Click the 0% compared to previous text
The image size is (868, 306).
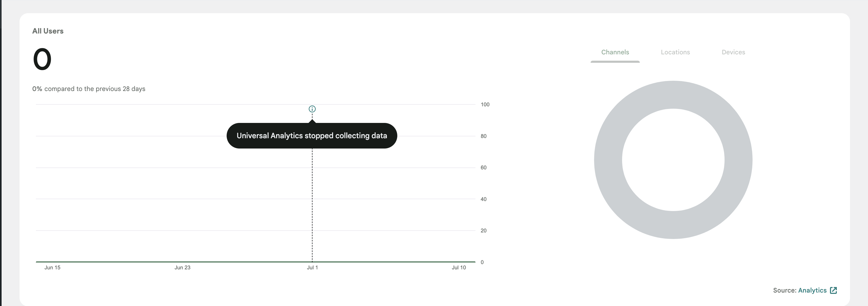(x=88, y=89)
